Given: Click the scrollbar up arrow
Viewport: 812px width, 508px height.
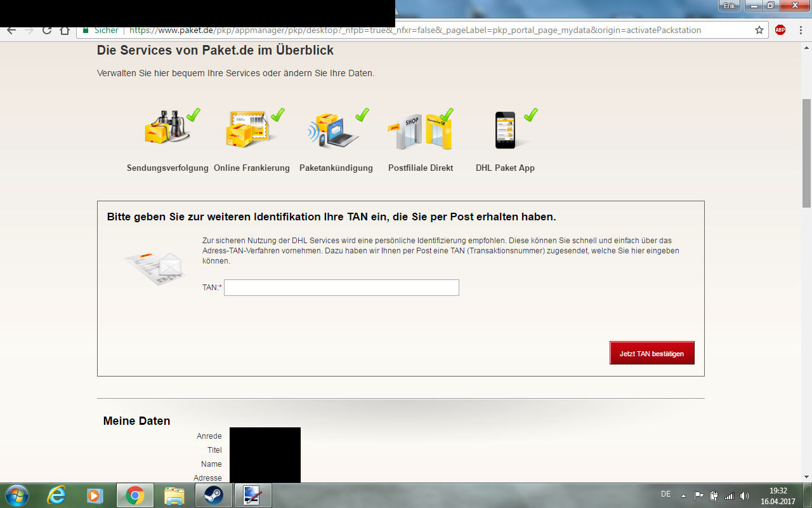Looking at the screenshot, I should coord(806,48).
